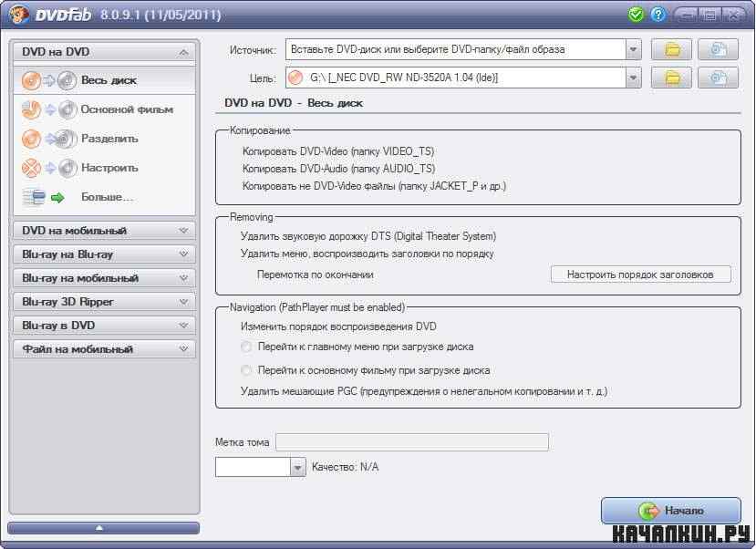Browse for target folder using Цель folder icon
756x549 pixels.
click(671, 78)
